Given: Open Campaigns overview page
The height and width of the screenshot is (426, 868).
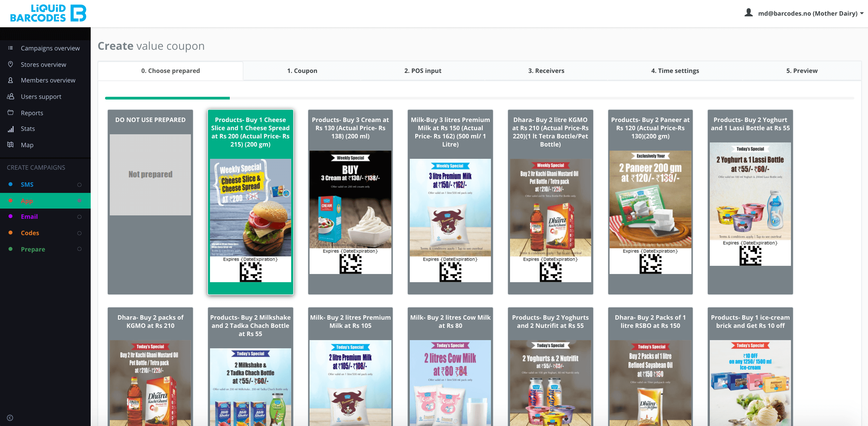Looking at the screenshot, I should [x=50, y=48].
